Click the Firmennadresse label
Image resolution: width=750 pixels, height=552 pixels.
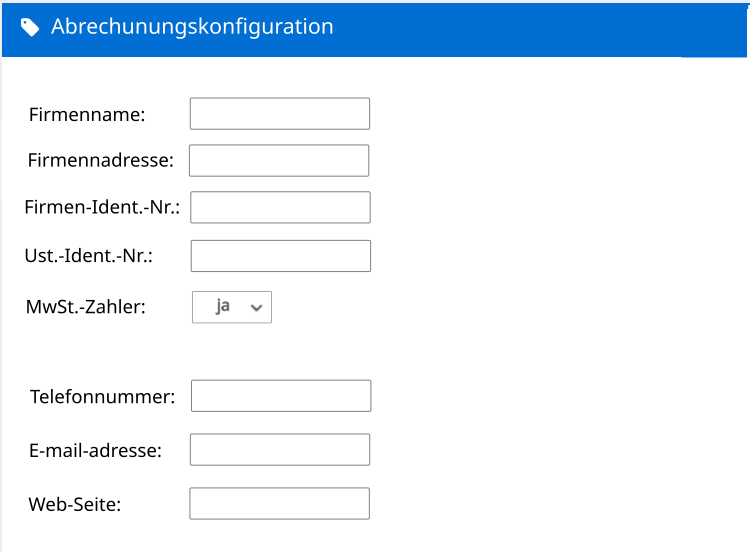(x=101, y=160)
